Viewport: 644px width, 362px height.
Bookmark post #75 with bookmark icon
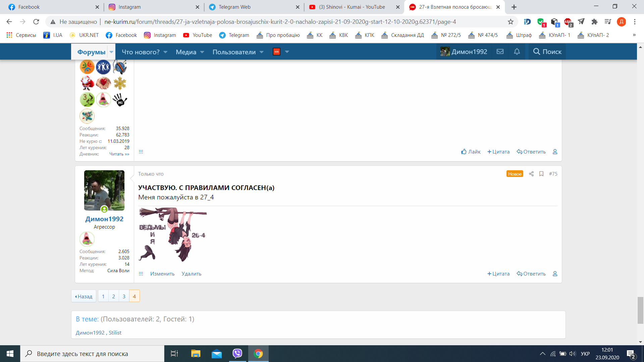541,174
